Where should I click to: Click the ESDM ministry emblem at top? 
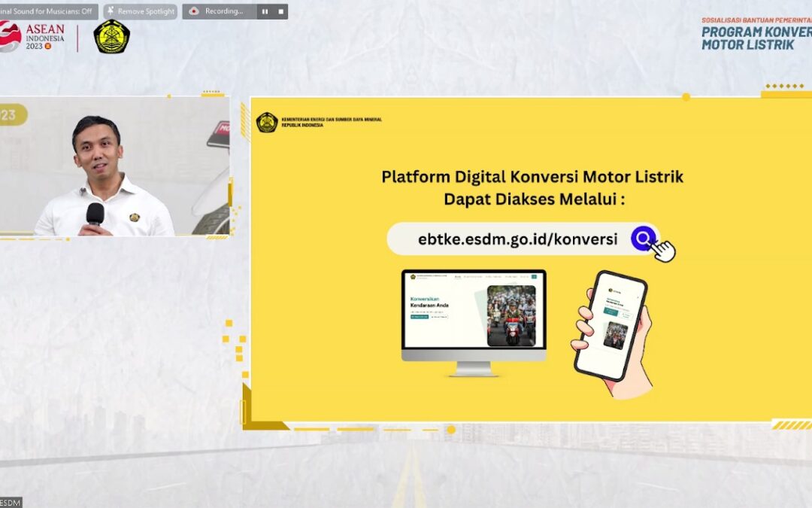111,36
